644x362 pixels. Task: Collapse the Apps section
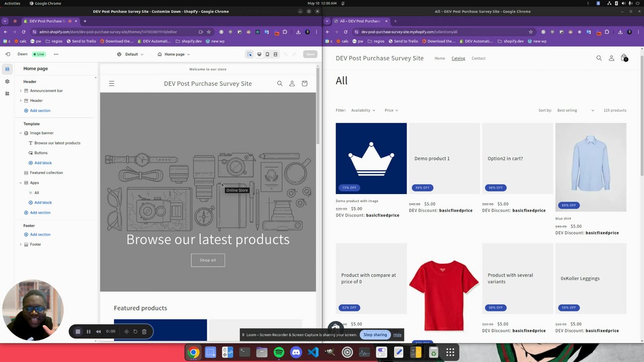coord(21,183)
